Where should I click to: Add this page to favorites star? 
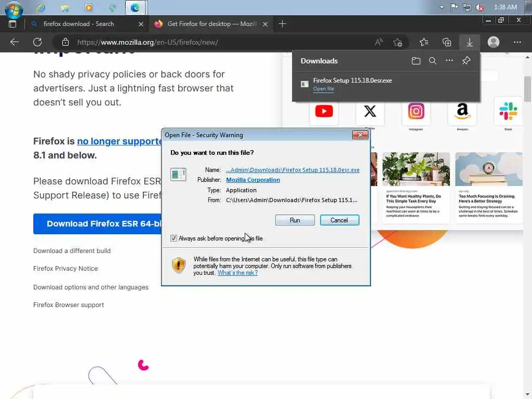point(397,42)
